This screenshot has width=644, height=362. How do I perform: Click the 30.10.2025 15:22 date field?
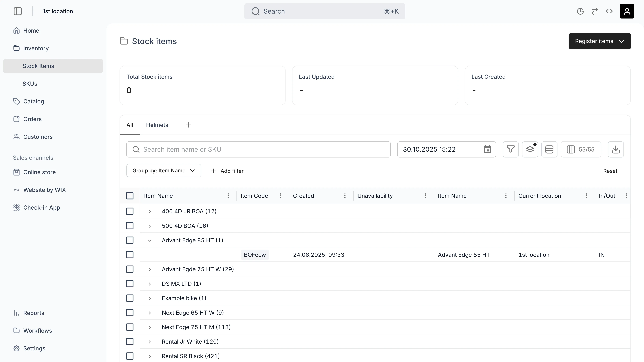[447, 149]
